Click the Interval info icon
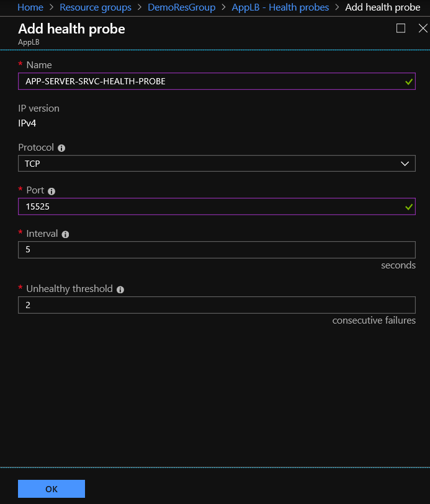Image resolution: width=430 pixels, height=504 pixels. coord(65,234)
